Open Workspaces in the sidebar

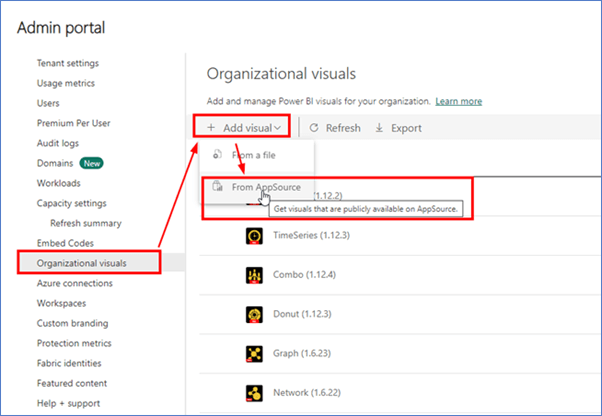[61, 303]
